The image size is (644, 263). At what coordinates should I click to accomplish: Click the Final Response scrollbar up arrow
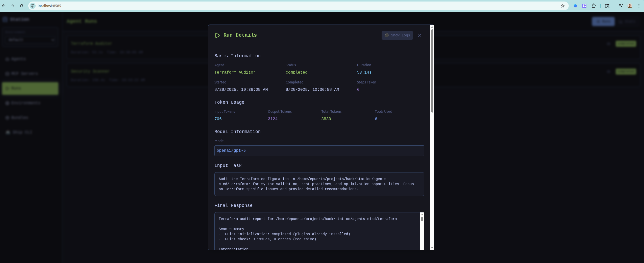(422, 215)
